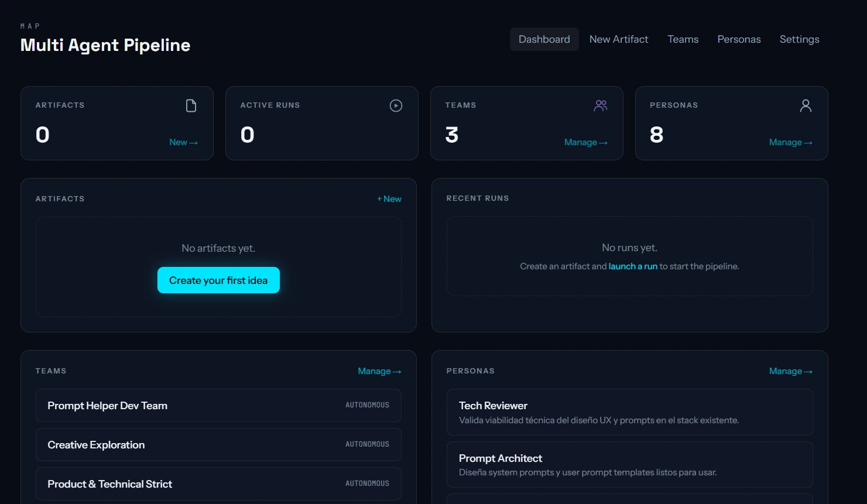Click Manage link in Personas stat card
The width and height of the screenshot is (867, 504).
coord(791,142)
